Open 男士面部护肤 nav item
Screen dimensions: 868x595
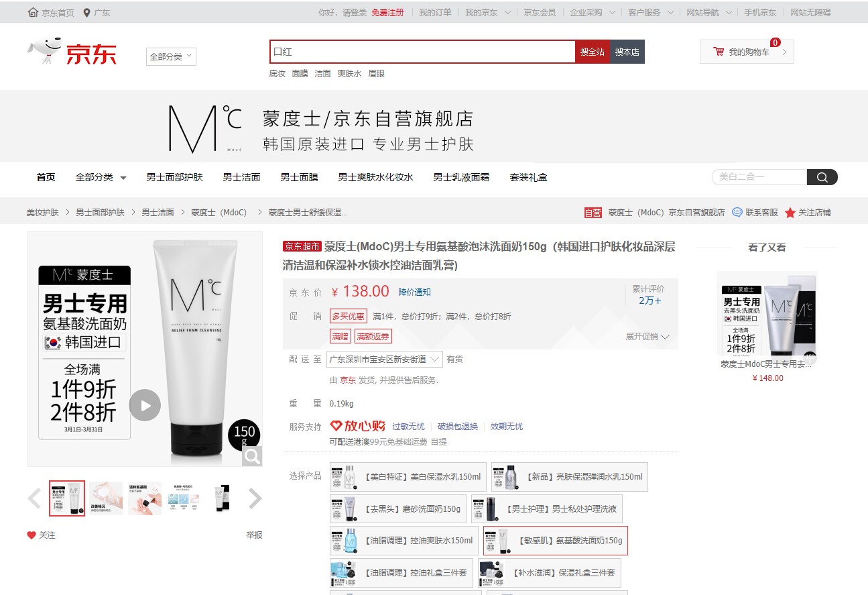point(175,178)
